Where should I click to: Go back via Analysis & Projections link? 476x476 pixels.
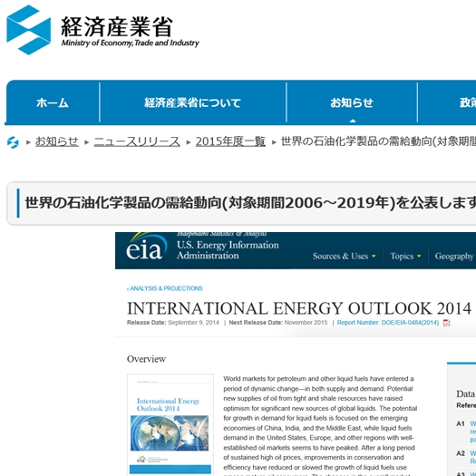click(164, 288)
